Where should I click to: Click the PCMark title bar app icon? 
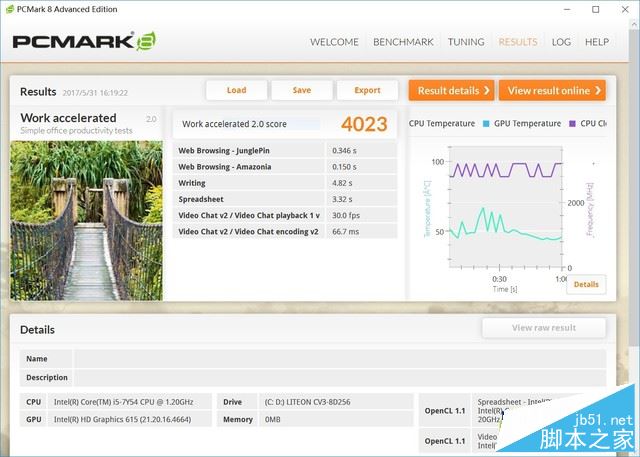coord(9,9)
